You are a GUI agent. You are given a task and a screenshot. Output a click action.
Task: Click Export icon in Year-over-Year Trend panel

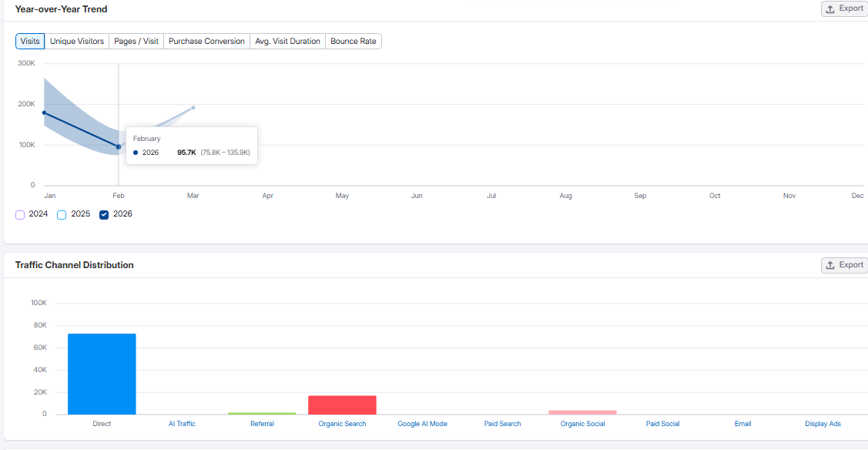[x=831, y=9]
